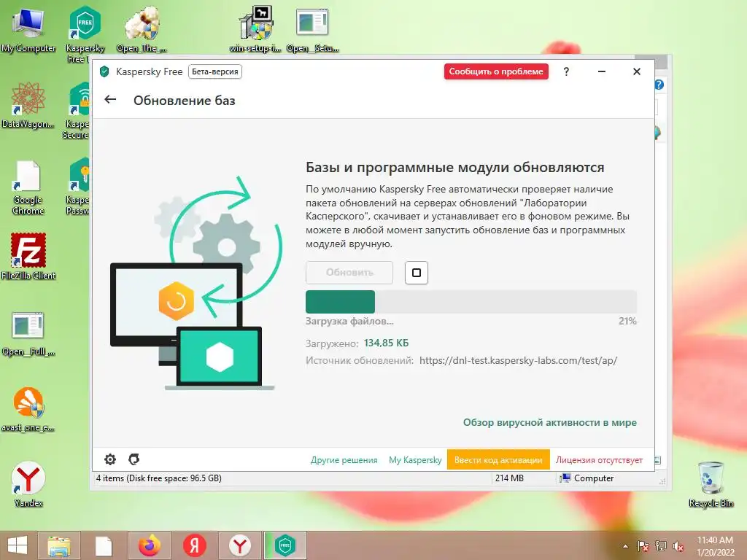Open the network tray icon
The width and height of the screenshot is (747, 560).
point(661,546)
